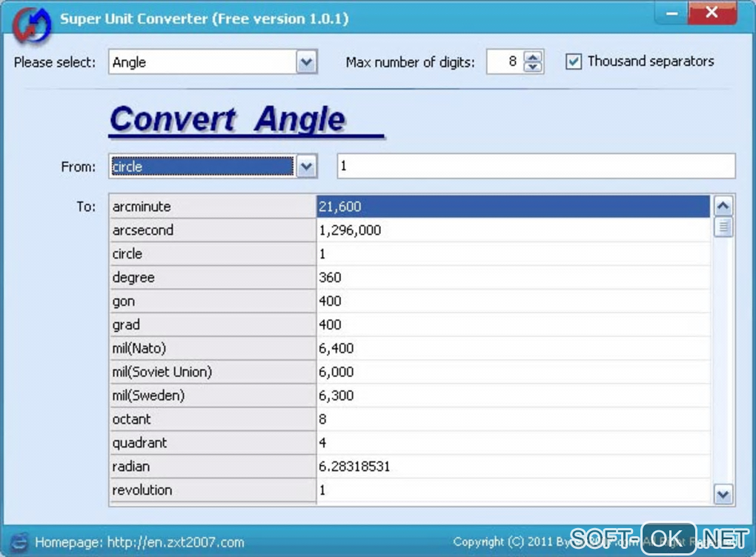Select the revolution row label

coord(213,490)
